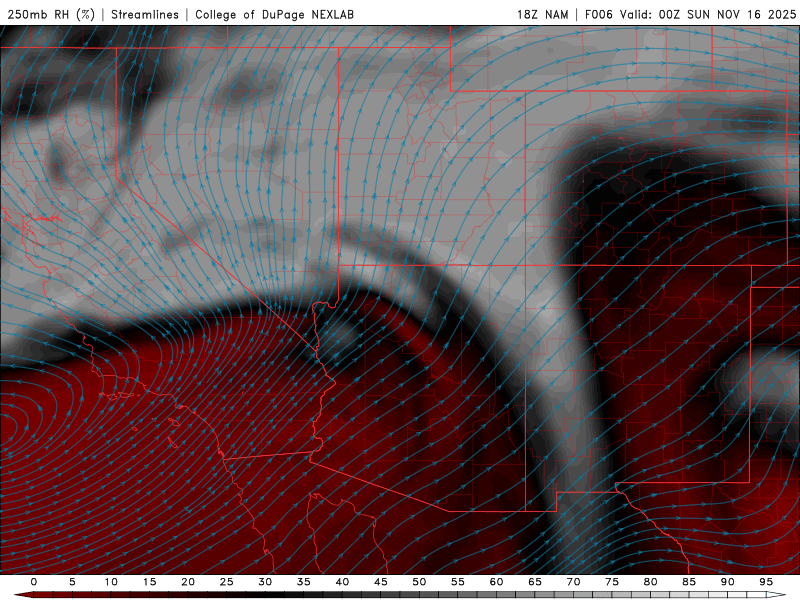This screenshot has height=600, width=800.
Task: Click the colorbar tick label '65'
Action: click(535, 582)
